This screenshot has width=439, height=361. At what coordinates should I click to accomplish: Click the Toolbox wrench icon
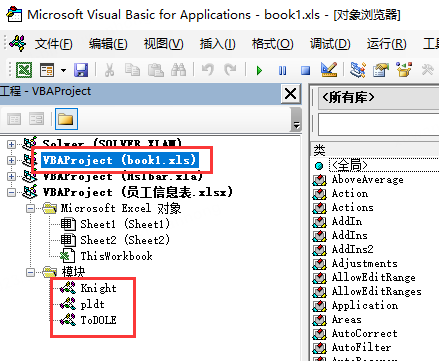[x=427, y=70]
